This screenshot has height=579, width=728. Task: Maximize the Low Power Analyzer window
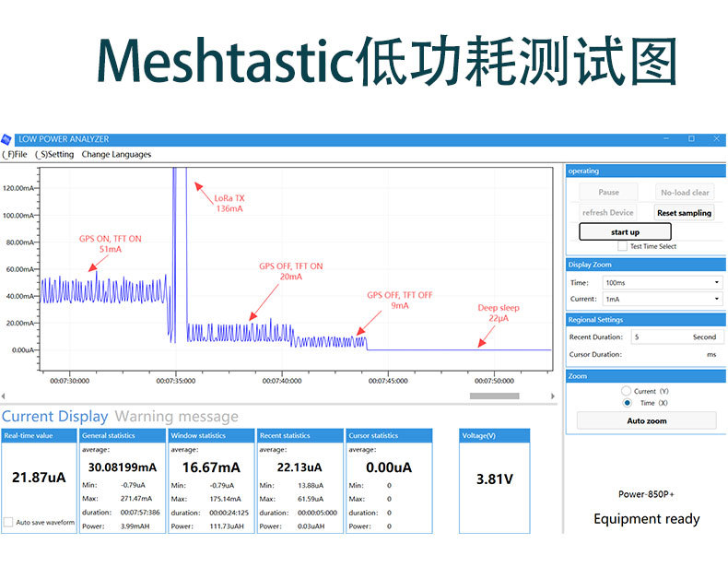click(691, 138)
